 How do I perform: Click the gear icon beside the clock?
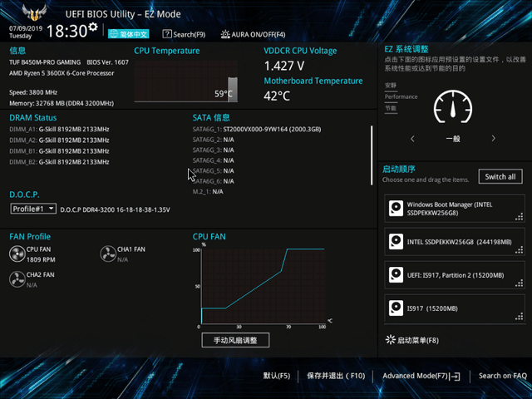point(93,27)
